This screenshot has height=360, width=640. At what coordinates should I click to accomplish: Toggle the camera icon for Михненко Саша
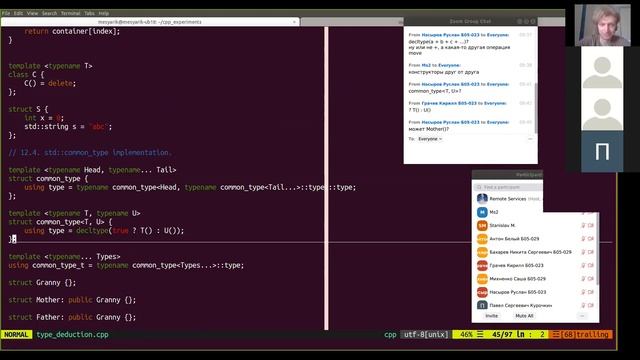[x=591, y=279]
